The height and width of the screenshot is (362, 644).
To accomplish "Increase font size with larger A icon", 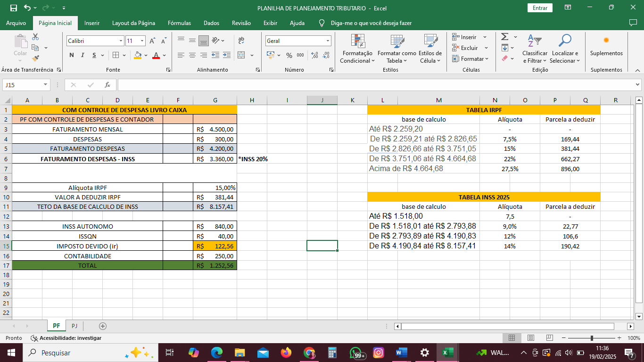I will 152,41.
